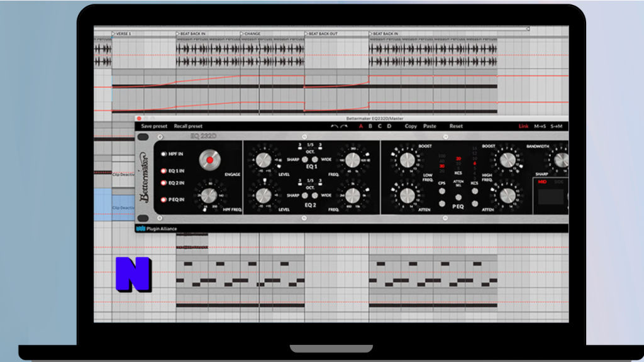
Task: Click the EQ 1 FREQ knob
Action: click(352, 160)
